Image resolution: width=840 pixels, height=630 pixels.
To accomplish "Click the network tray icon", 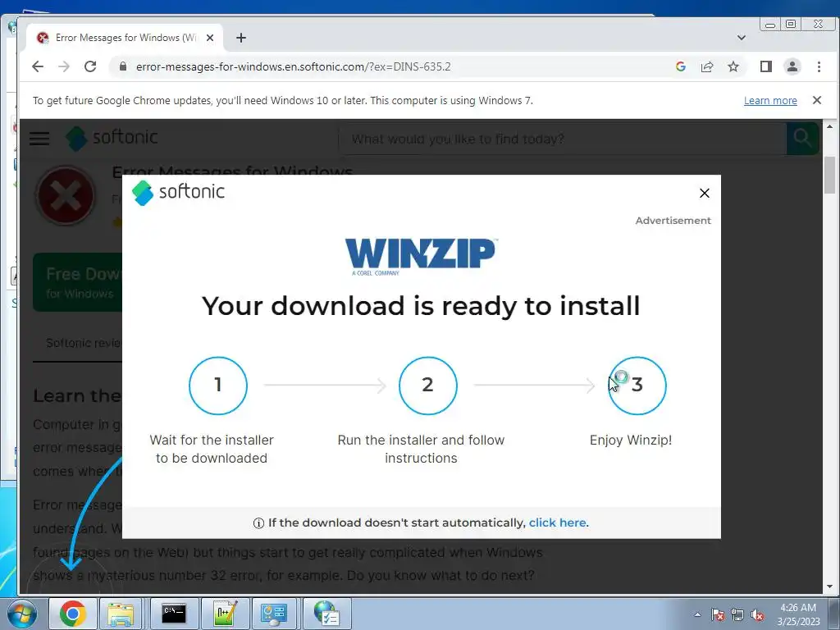I will [x=737, y=615].
